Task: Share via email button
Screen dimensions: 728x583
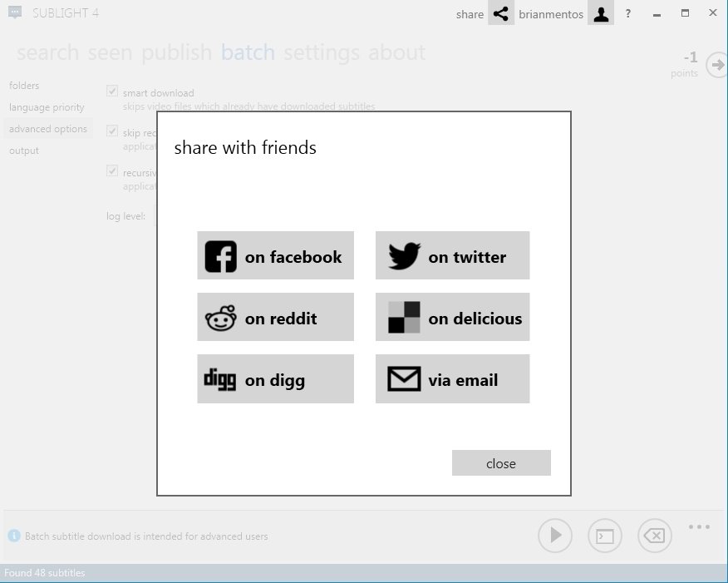Action: [452, 378]
